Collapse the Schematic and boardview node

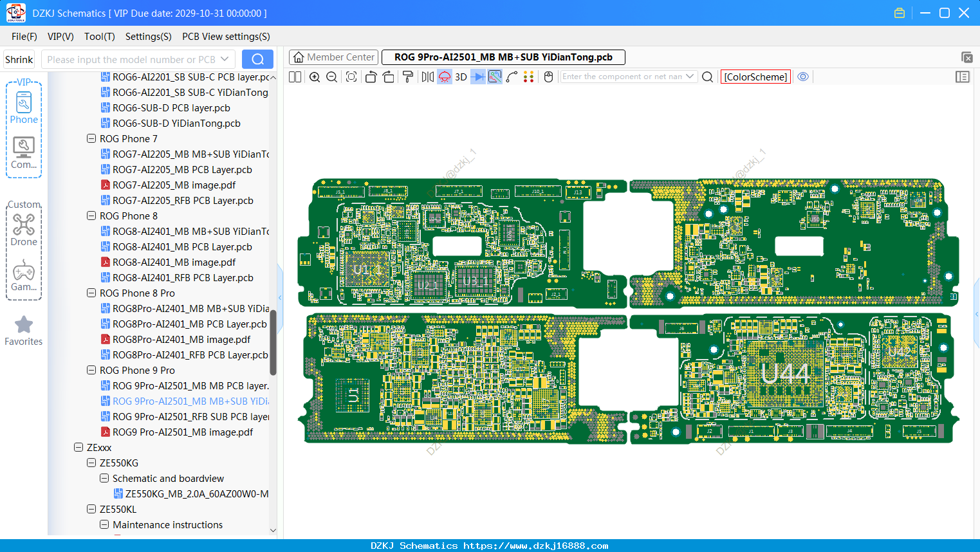(104, 479)
